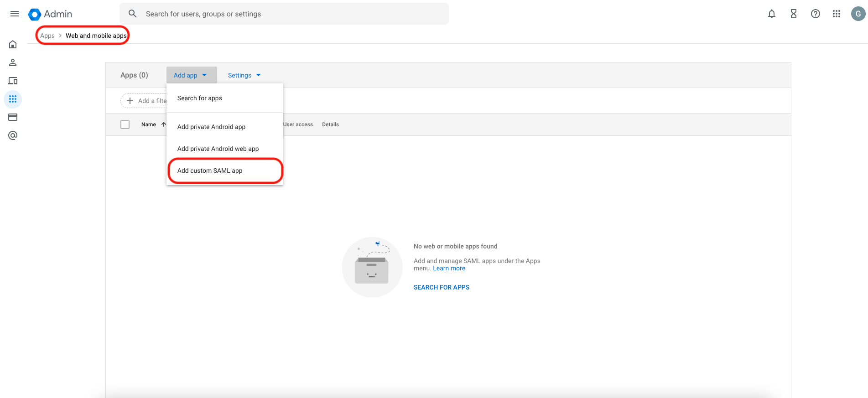Screen dimensions: 868x398
Task: Collapse the Add app dropdown
Action: [x=191, y=75]
